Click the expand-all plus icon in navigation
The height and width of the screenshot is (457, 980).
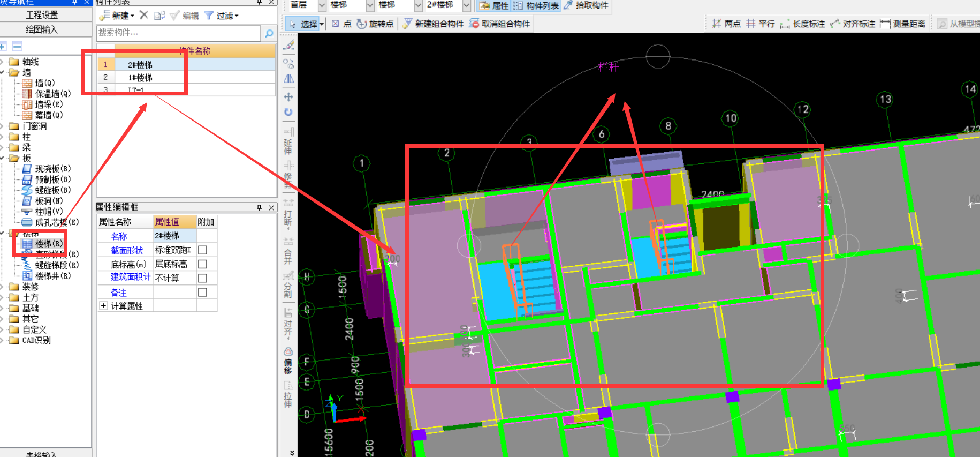[x=3, y=46]
